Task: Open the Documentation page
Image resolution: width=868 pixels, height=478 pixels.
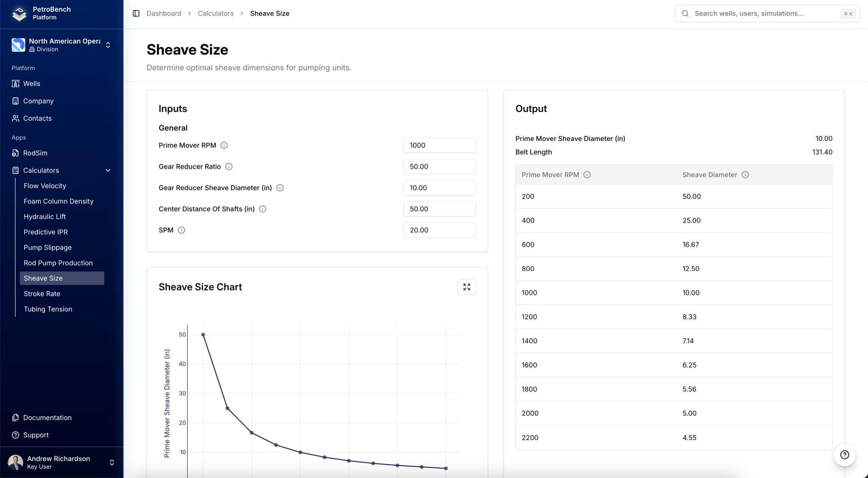Action: tap(47, 417)
